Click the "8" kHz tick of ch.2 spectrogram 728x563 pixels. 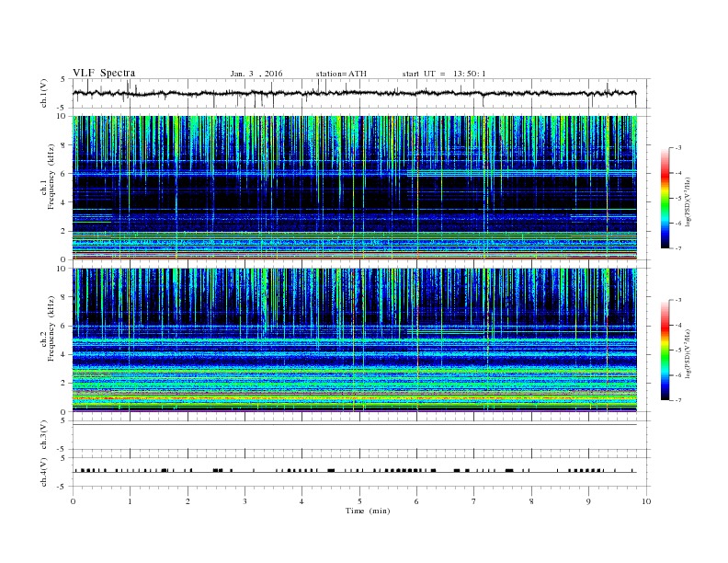63,297
